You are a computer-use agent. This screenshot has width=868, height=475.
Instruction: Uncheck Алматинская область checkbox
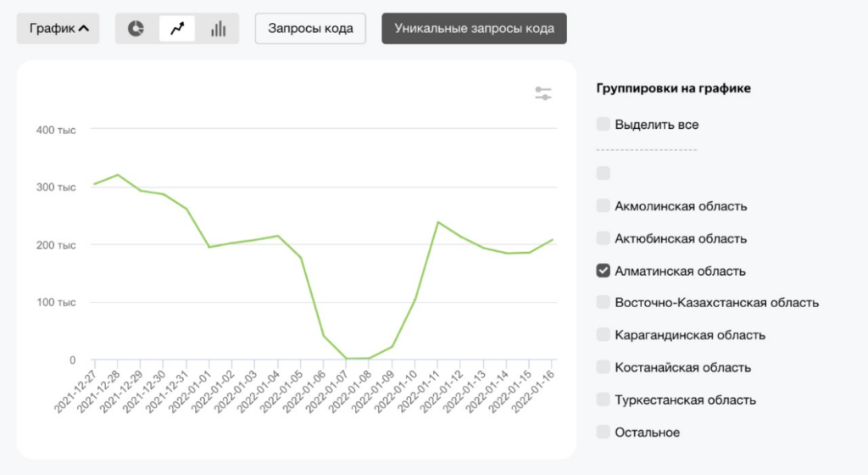(603, 271)
